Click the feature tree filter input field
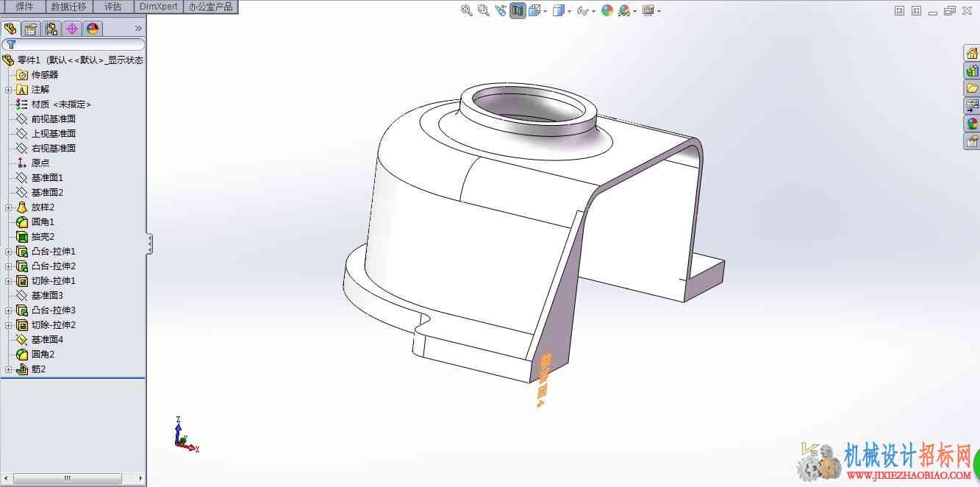The height and width of the screenshot is (487, 980). 74,45
